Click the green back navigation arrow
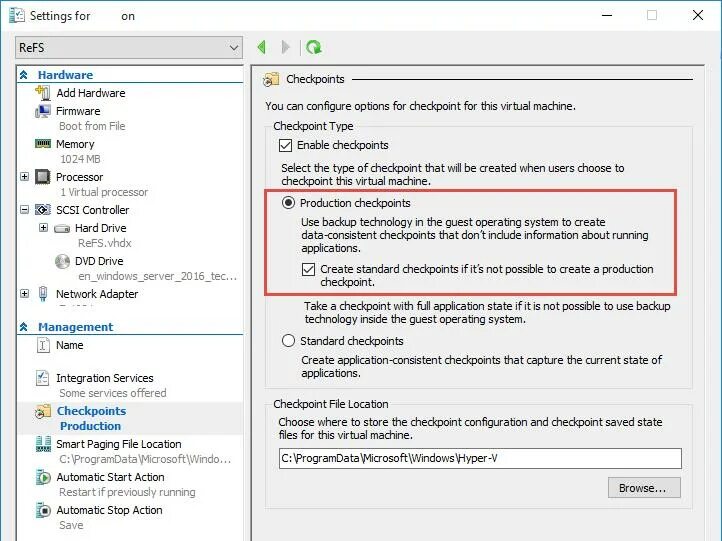This screenshot has height=541, width=722. [x=262, y=47]
